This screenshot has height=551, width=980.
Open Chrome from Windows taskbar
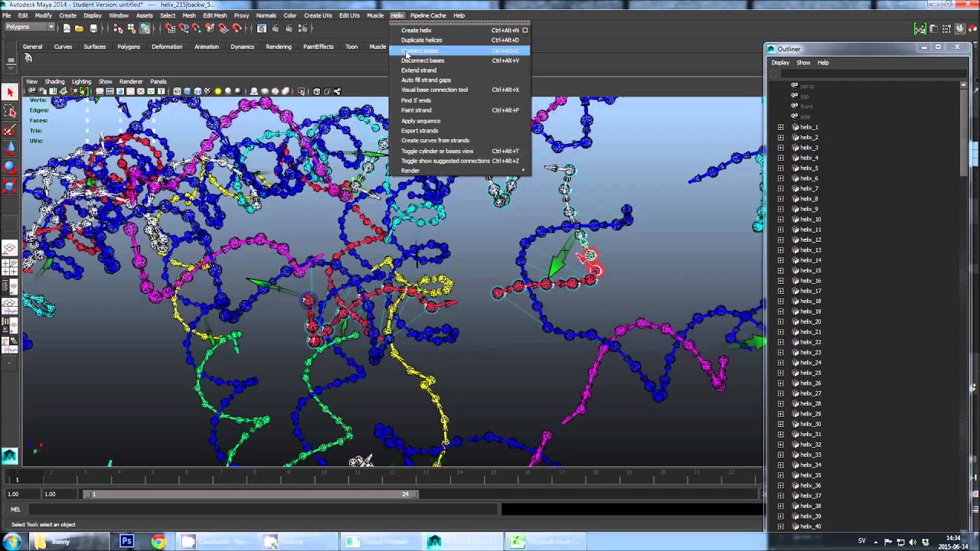pos(158,541)
